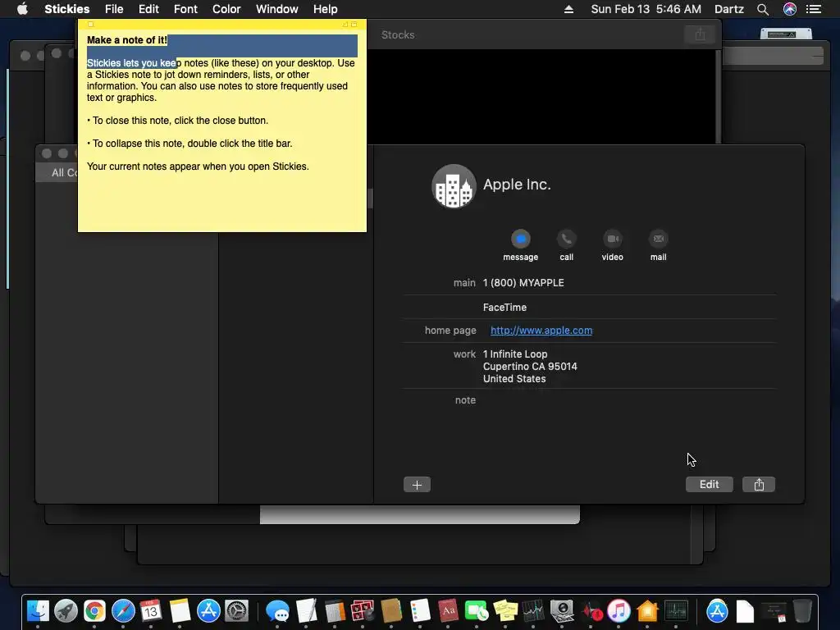The width and height of the screenshot is (840, 630).
Task: Open Voice Memos from the Dock
Action: (591, 610)
